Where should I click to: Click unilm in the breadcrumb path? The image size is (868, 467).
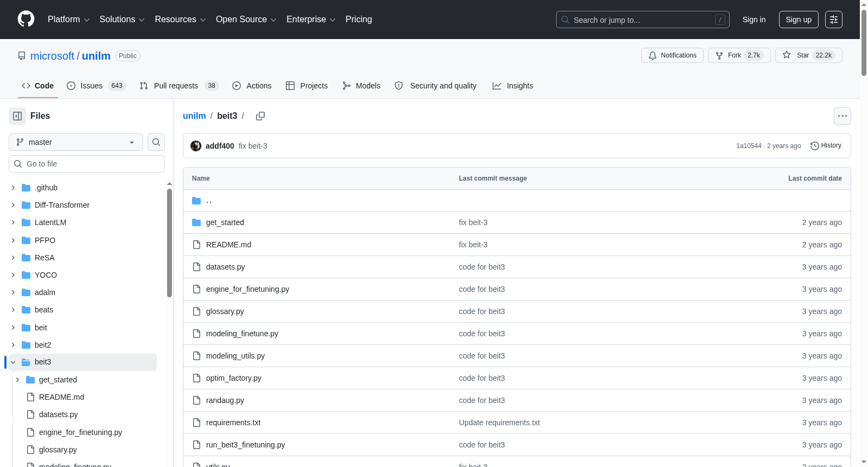point(194,116)
